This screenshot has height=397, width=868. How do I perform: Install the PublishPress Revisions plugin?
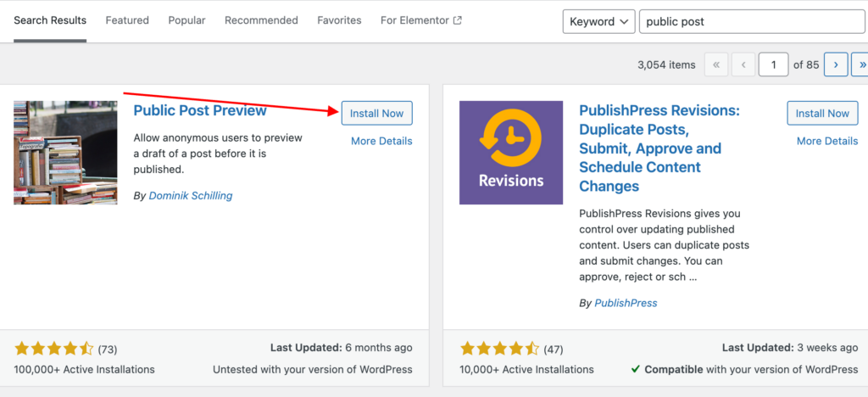[x=822, y=114]
